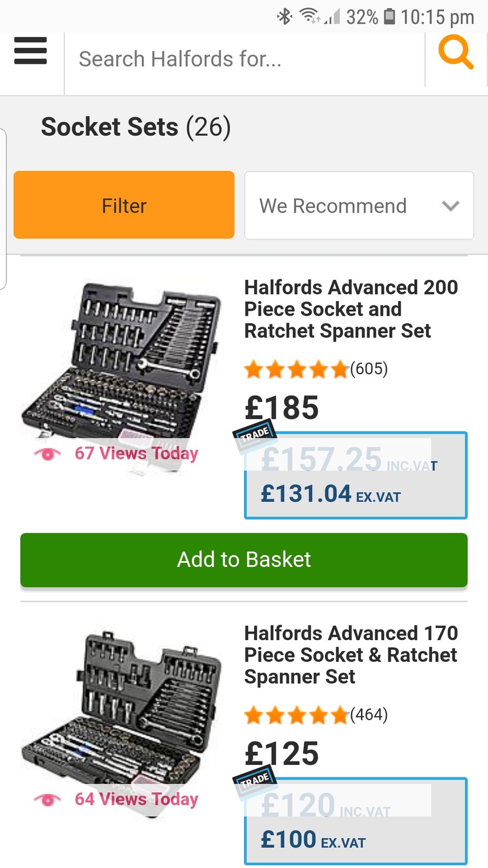Open the 605 reviews star rating
The image size is (488, 868).
316,369
